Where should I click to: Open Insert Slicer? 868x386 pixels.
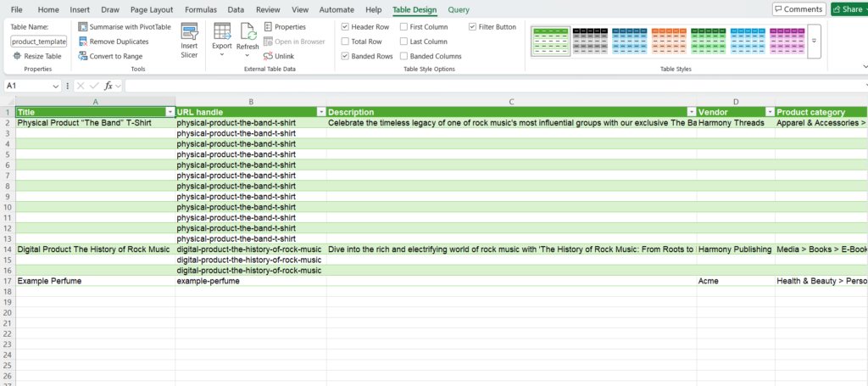[x=189, y=41]
